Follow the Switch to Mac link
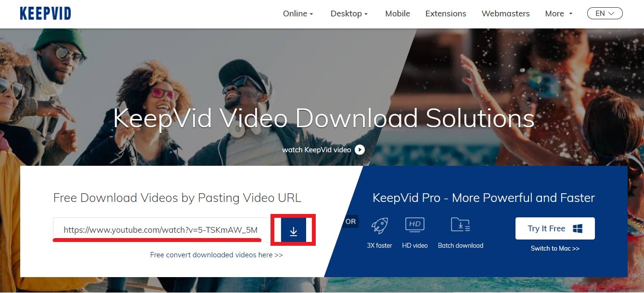Viewport: 644px width, 293px height. (x=555, y=248)
